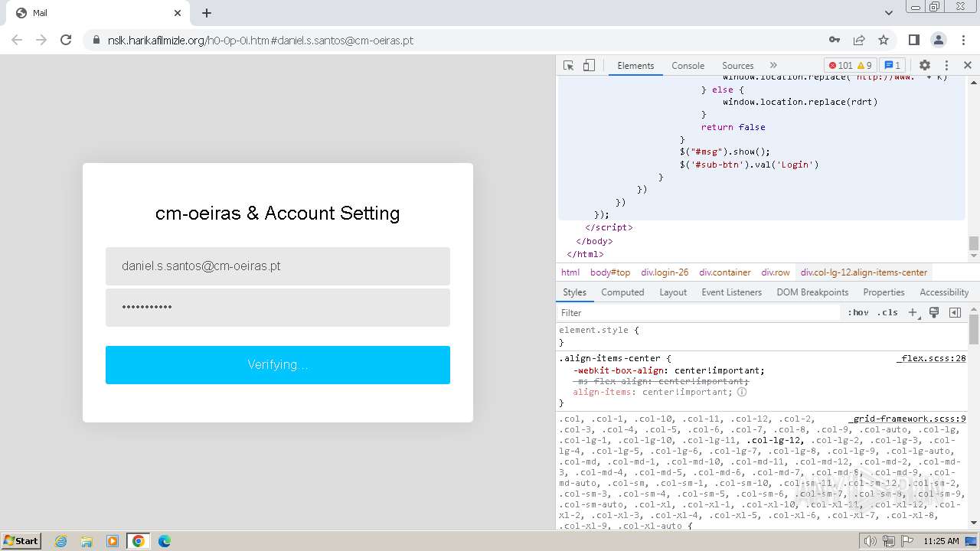Switch to Chrome on taskbar
Viewport: 980px width, 551px height.
coord(139,541)
